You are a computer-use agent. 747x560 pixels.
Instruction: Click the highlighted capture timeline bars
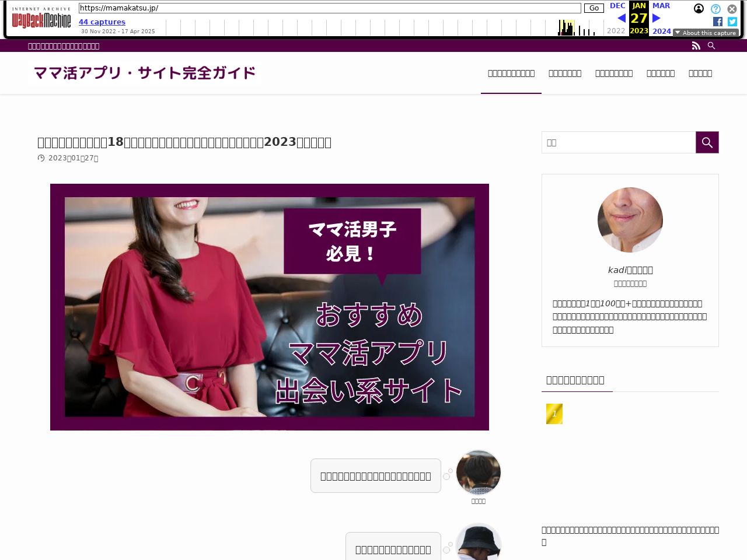[566, 28]
